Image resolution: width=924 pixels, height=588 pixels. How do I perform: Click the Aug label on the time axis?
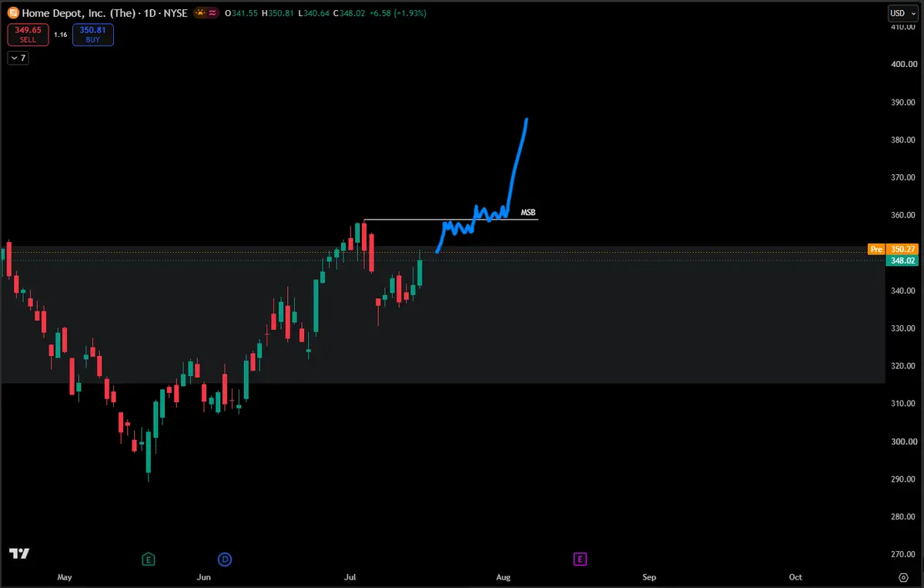(x=504, y=577)
